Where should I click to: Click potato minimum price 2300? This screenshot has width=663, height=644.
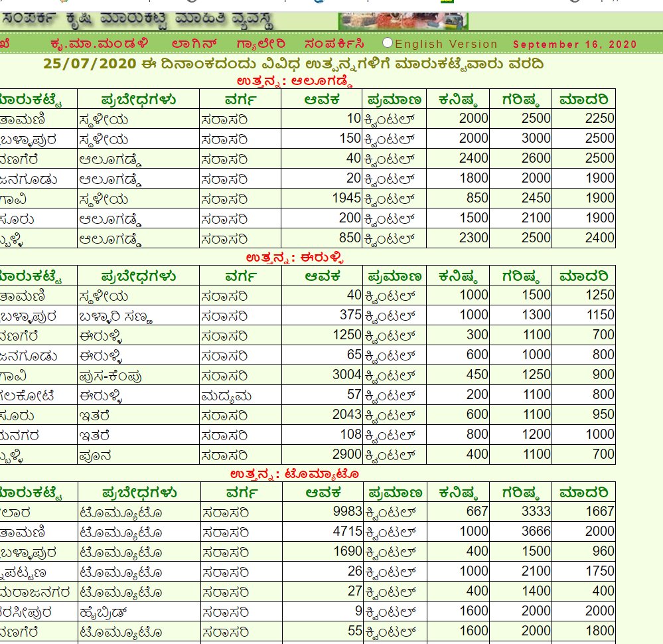(474, 238)
